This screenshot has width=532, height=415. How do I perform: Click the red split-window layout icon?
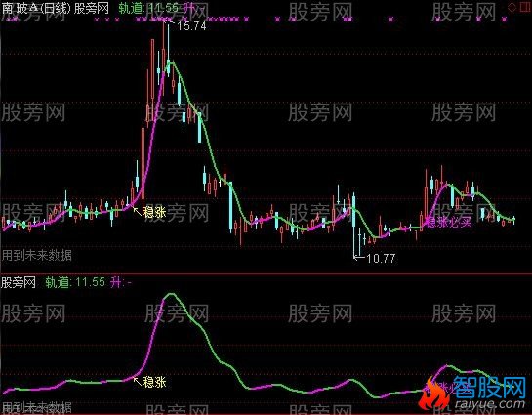coord(525,7)
